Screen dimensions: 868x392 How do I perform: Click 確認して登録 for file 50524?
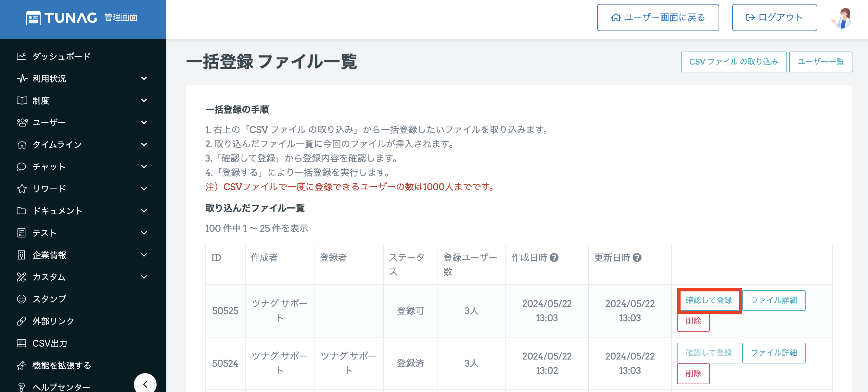(x=708, y=353)
